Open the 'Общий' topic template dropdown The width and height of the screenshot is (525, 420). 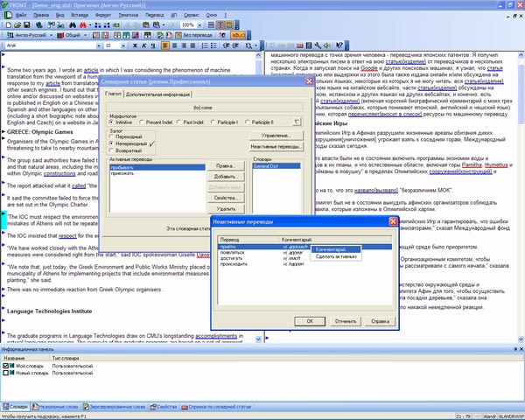click(85, 35)
